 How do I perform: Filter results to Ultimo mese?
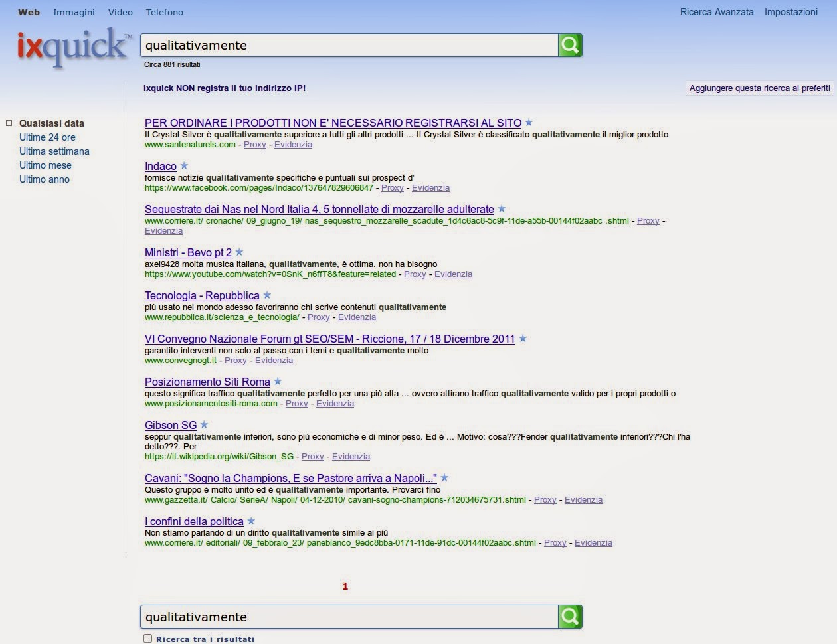[45, 165]
